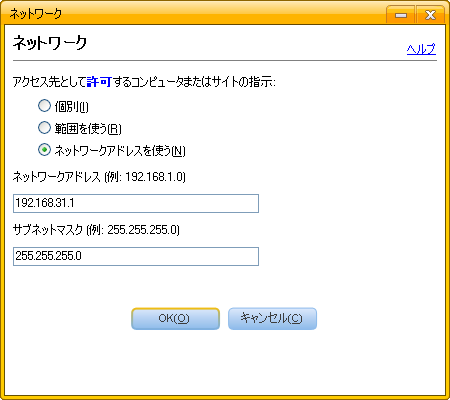Image resolution: width=450 pixels, height=400 pixels.
Task: Click the horizontal separator line under heading
Action: (x=225, y=61)
